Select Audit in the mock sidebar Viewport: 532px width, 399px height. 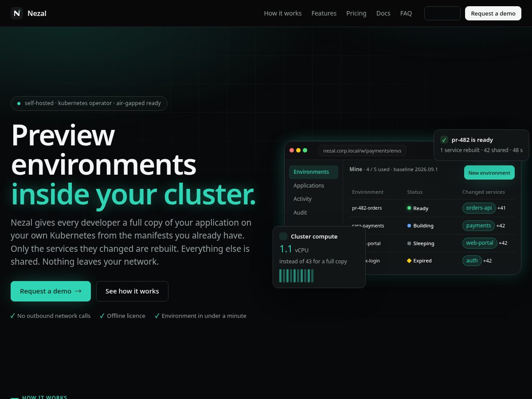coord(313,213)
